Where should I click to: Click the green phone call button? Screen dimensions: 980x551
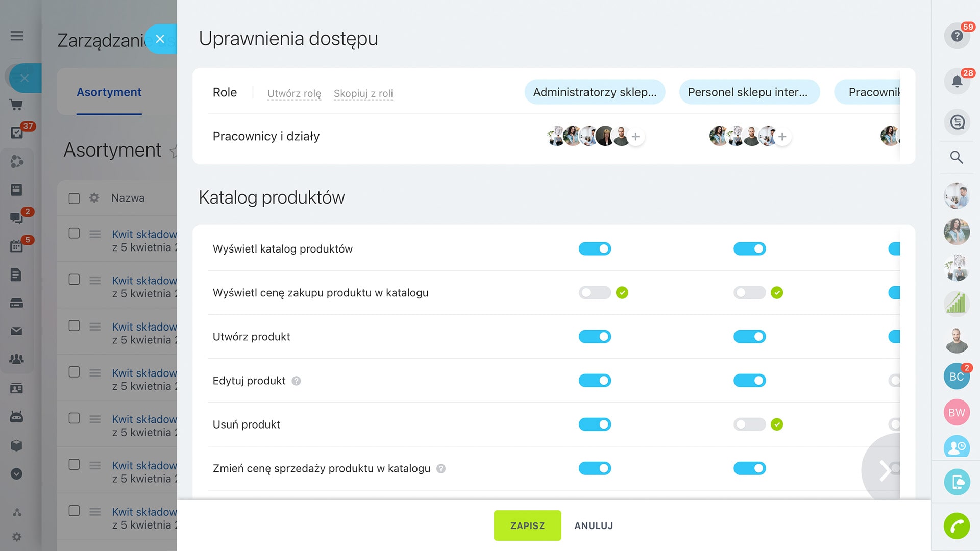click(957, 526)
